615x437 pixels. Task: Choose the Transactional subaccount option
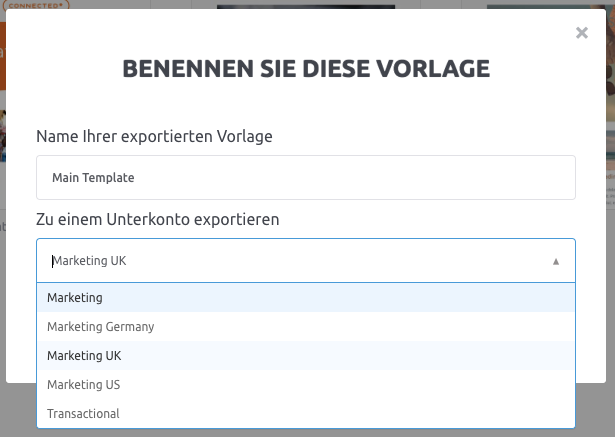(x=306, y=414)
